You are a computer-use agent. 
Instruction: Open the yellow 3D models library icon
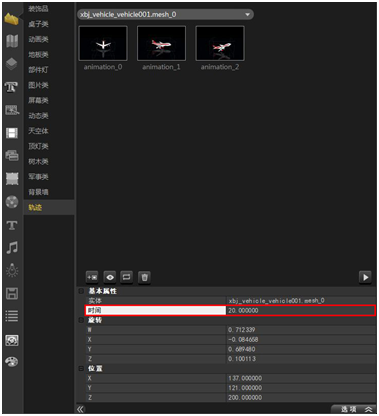click(x=12, y=19)
